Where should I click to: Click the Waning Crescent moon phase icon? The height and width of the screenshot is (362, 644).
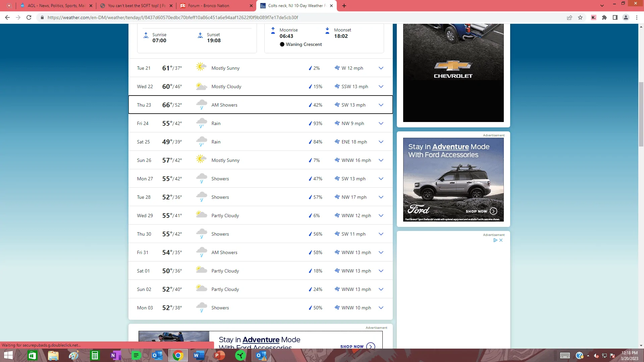[282, 44]
